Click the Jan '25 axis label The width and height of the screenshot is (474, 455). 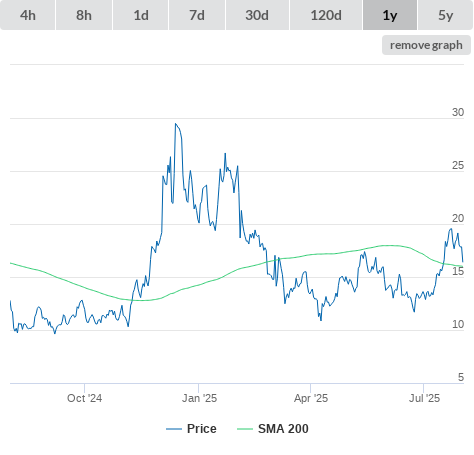(199, 398)
